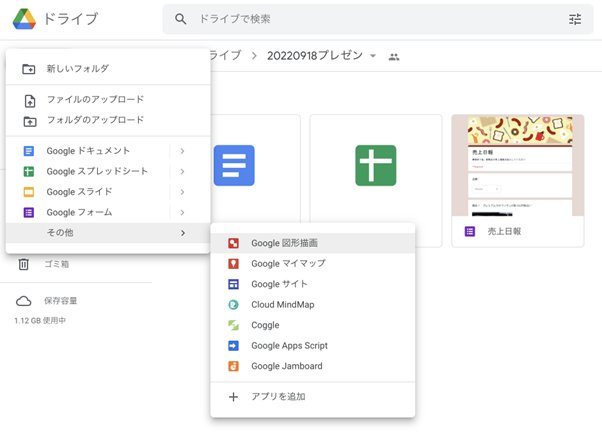Select アプリを追加 in submenu
Image resolution: width=602 pixels, height=436 pixels.
click(313, 396)
